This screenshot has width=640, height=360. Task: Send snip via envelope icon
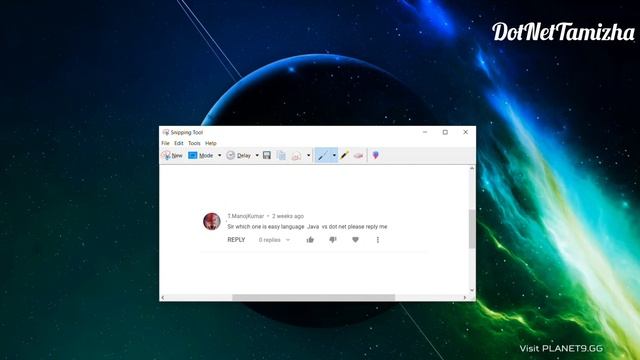point(296,156)
